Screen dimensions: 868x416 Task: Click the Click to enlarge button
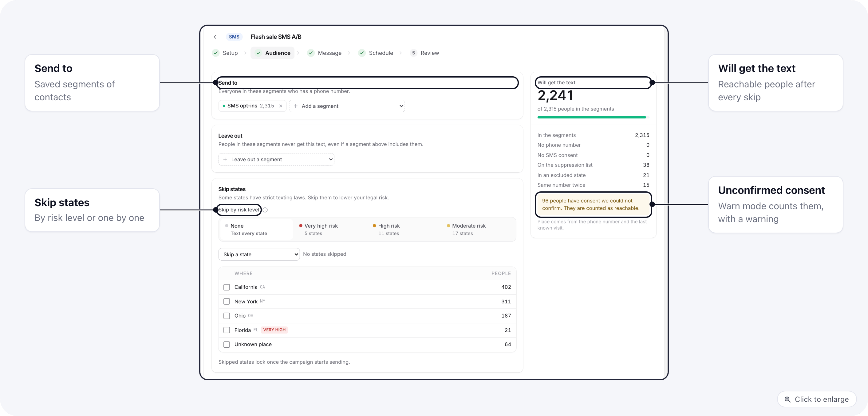pyautogui.click(x=817, y=399)
